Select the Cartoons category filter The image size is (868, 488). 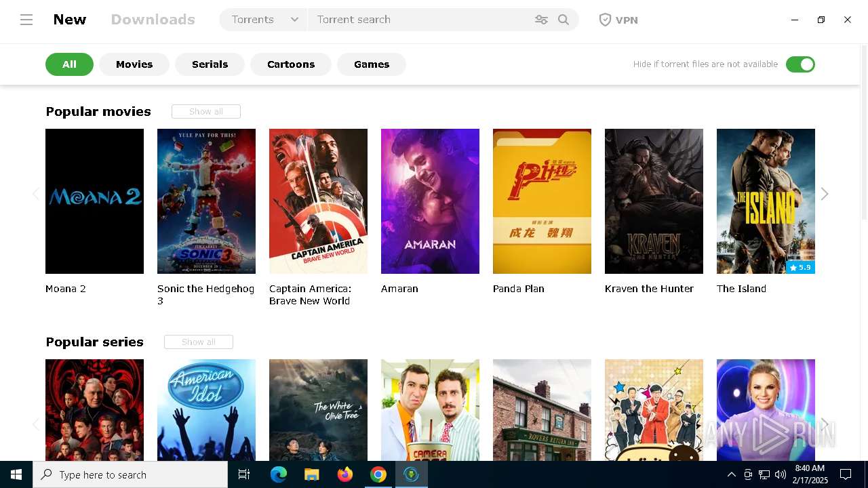tap(291, 64)
